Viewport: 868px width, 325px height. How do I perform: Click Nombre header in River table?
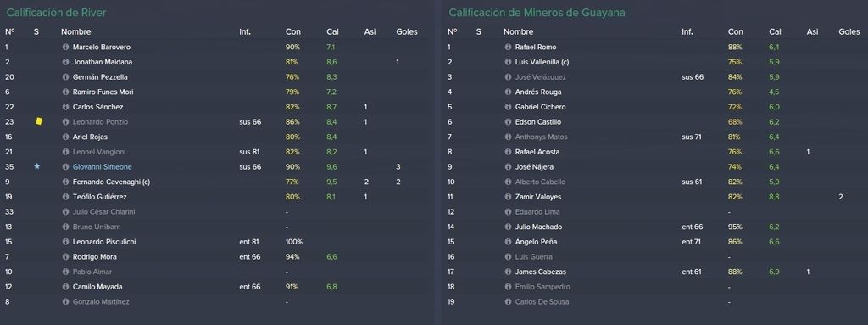pyautogui.click(x=75, y=32)
